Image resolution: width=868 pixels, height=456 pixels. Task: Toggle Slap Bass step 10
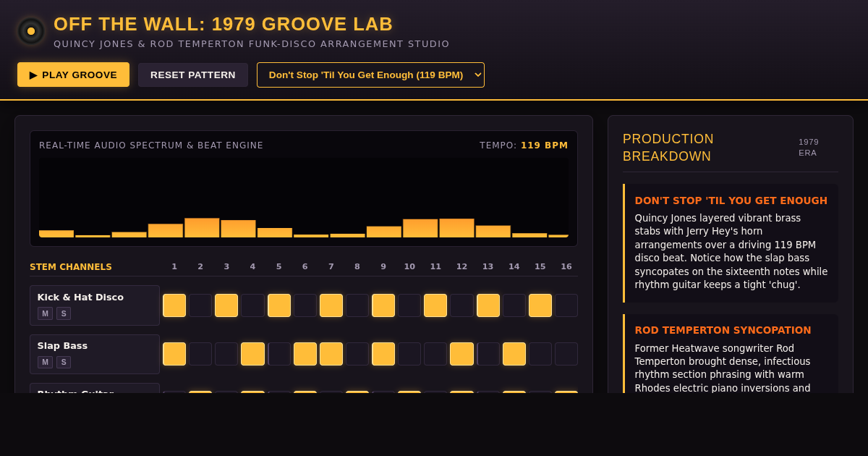409,354
